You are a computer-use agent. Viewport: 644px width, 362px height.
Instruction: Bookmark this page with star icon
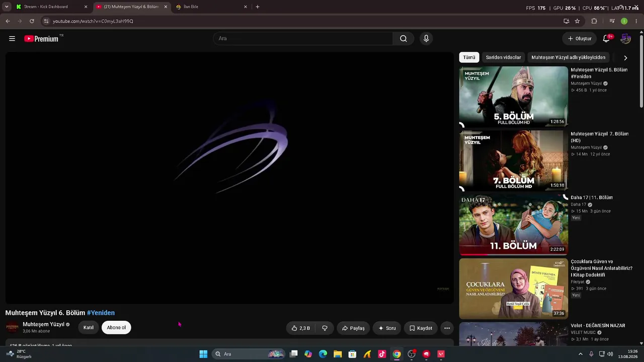577,21
